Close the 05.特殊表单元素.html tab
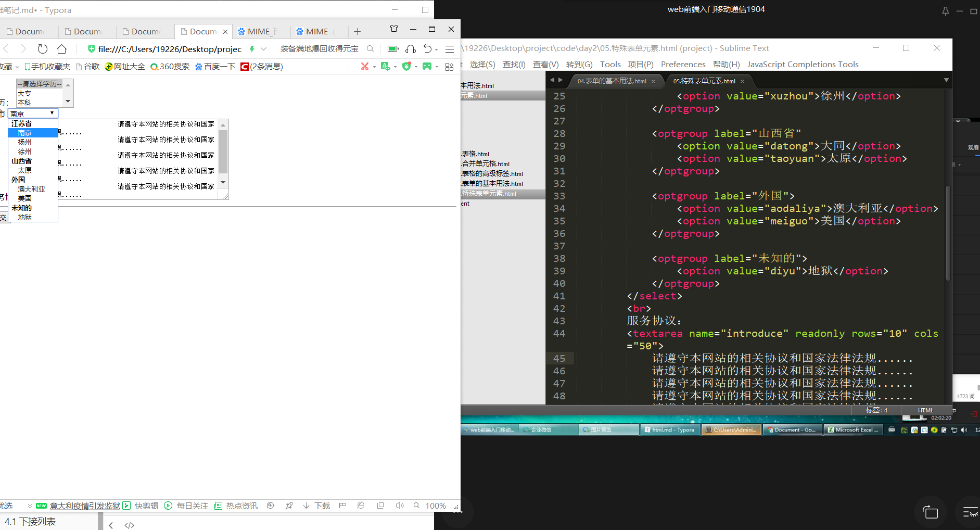 coord(742,81)
